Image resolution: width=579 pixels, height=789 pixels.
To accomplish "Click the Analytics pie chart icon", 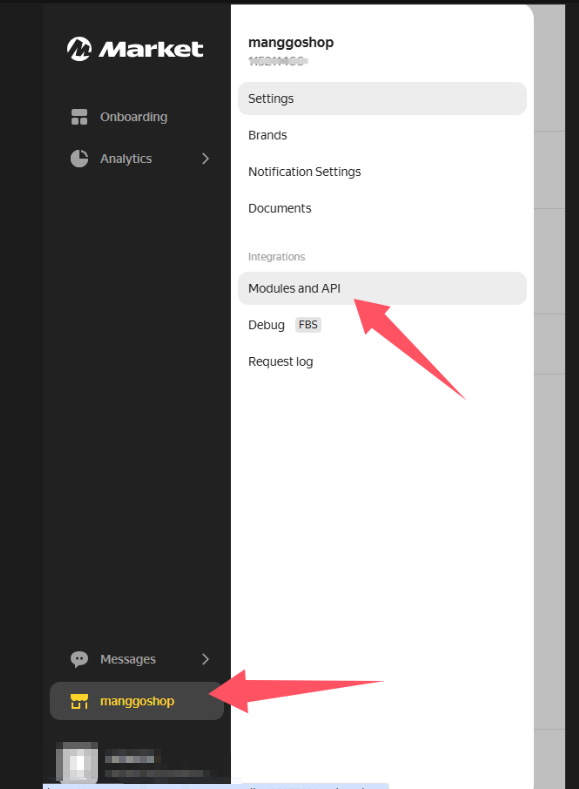I will click(79, 159).
